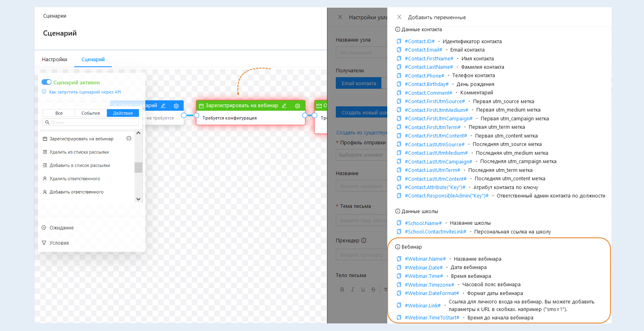Switch to the Настройки tab
644x331 pixels.
(54, 60)
